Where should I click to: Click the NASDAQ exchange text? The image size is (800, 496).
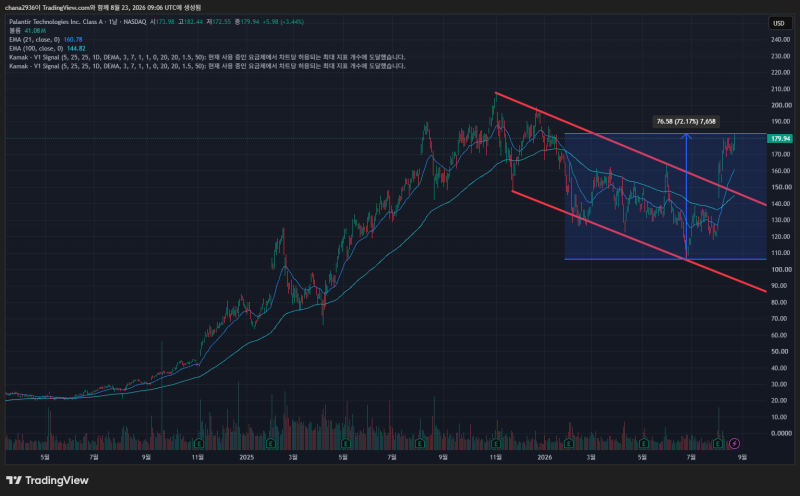(135, 22)
